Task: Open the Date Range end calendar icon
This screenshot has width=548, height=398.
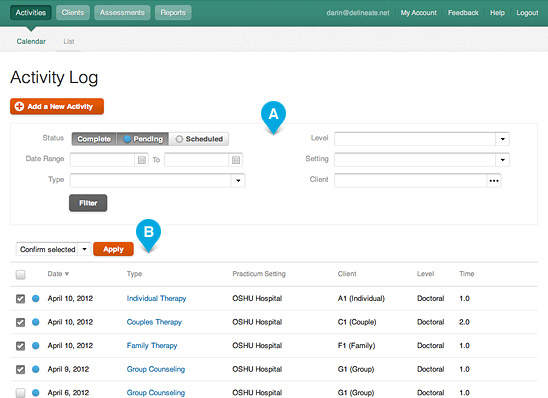Action: point(236,160)
